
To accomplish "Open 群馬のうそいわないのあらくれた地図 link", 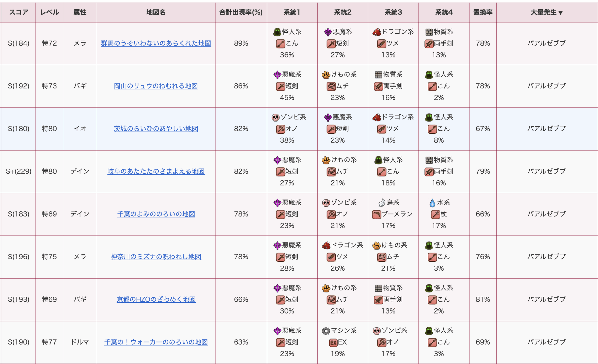I will (156, 43).
